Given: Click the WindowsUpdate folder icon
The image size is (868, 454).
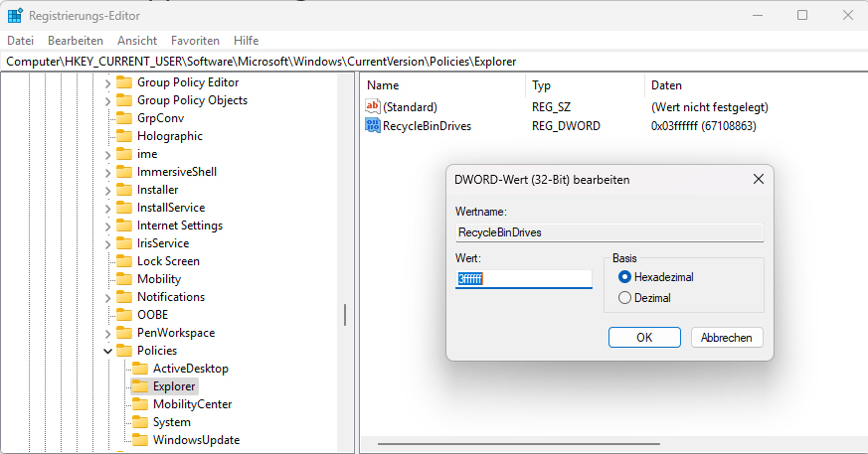Looking at the screenshot, I should tap(140, 440).
